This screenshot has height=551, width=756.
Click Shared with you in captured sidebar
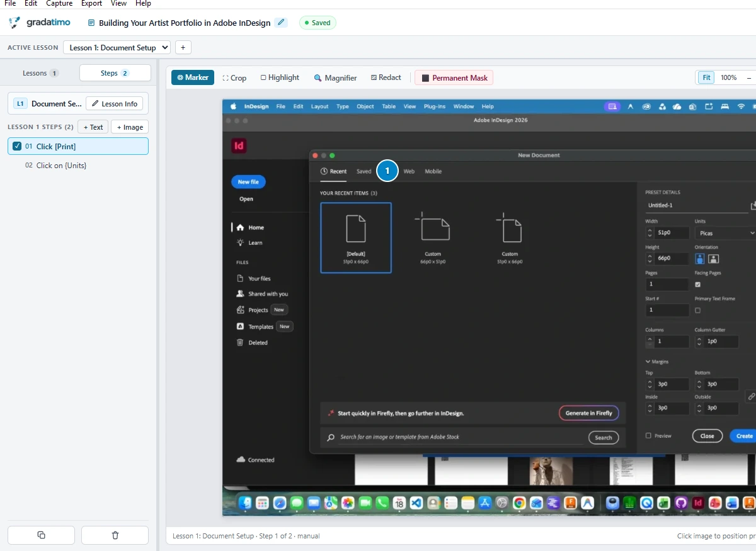click(262, 294)
